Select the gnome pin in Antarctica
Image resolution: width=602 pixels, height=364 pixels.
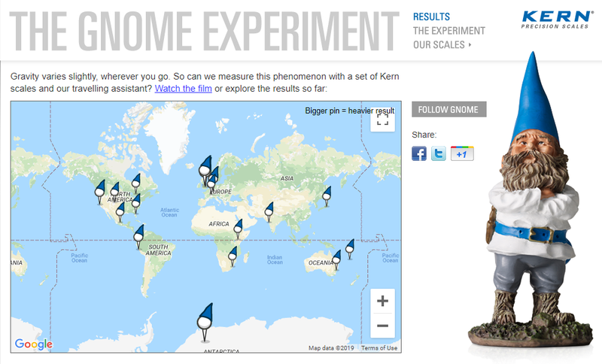[205, 322]
